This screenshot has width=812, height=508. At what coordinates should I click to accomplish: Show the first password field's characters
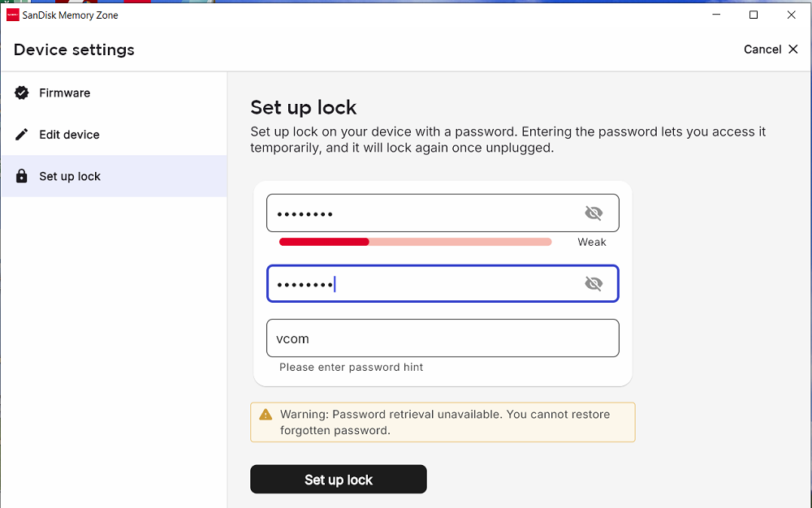[x=594, y=213]
